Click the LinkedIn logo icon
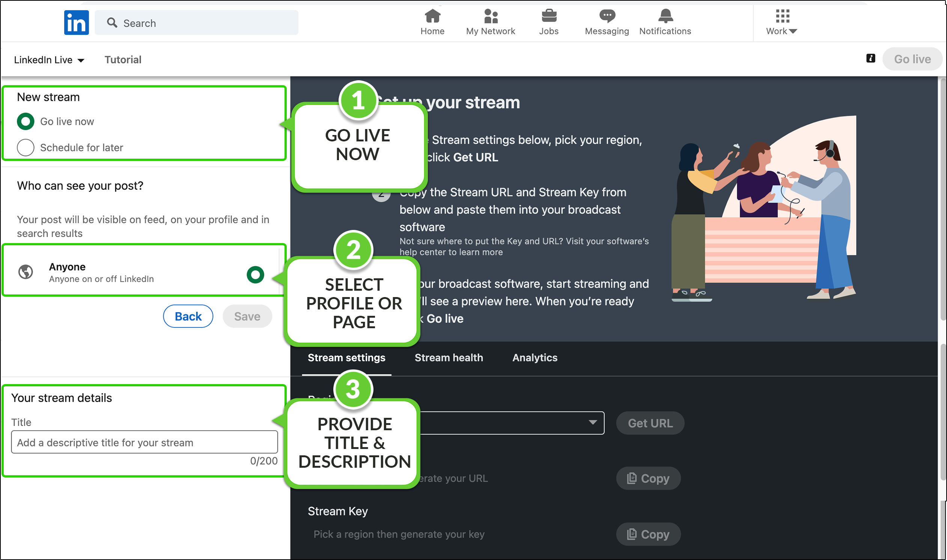This screenshot has height=560, width=947. (76, 23)
